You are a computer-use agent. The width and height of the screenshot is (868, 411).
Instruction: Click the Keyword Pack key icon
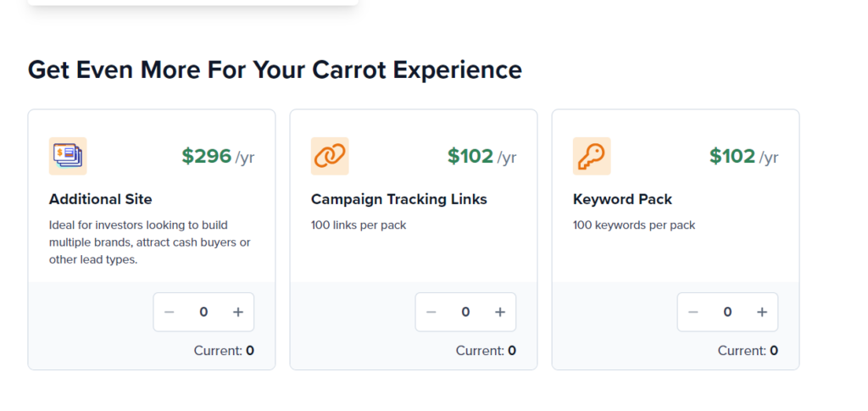click(591, 156)
